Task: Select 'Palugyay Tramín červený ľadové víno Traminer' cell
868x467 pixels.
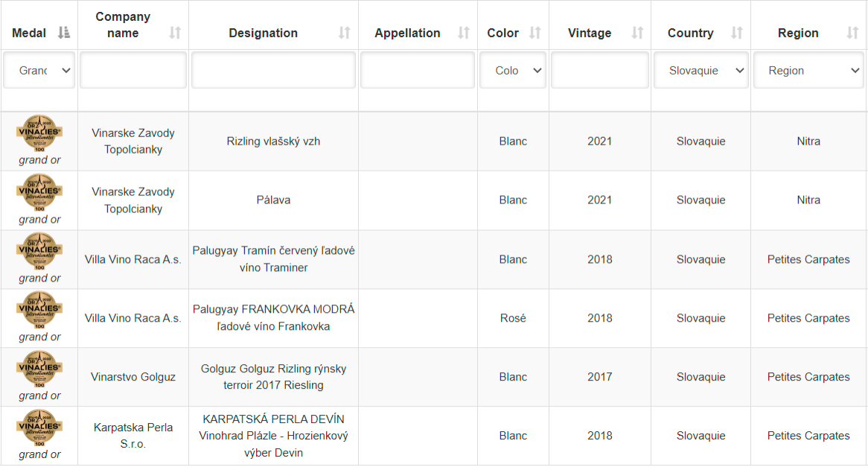Action: [273, 258]
